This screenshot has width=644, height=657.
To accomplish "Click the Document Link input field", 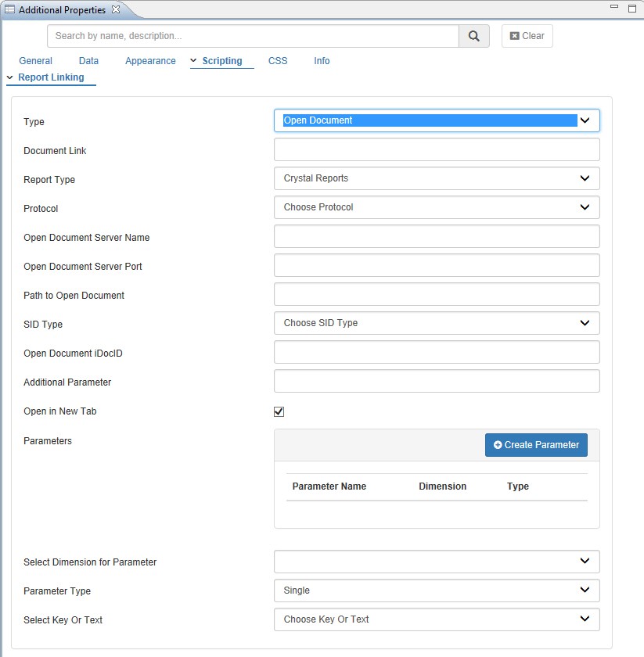I will (436, 149).
